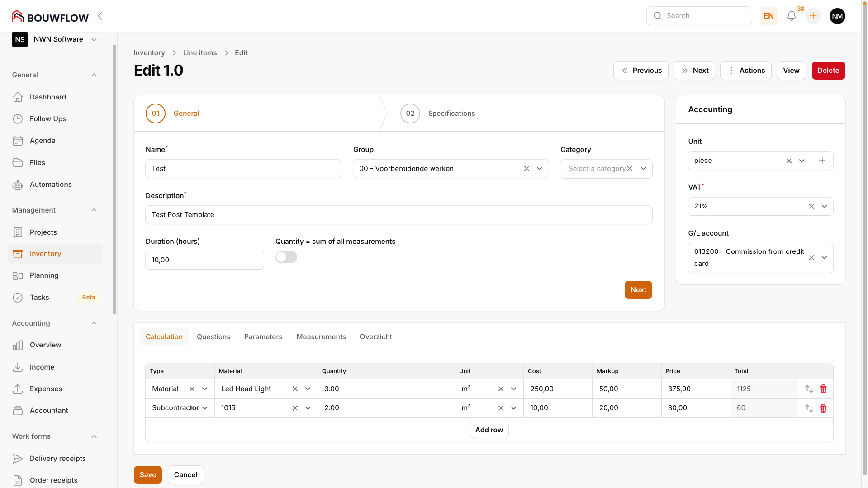Switch language with the EN button
Screen dimensions: 868x488
click(768, 16)
